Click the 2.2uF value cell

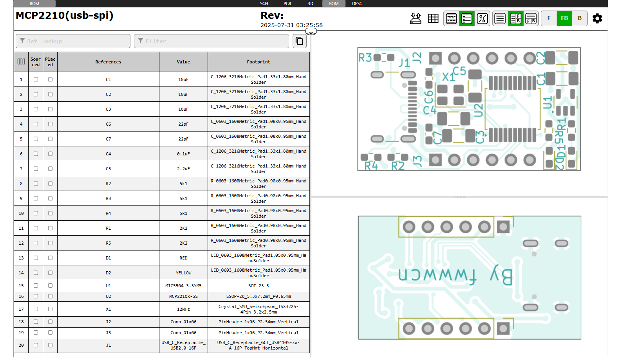[x=183, y=169]
